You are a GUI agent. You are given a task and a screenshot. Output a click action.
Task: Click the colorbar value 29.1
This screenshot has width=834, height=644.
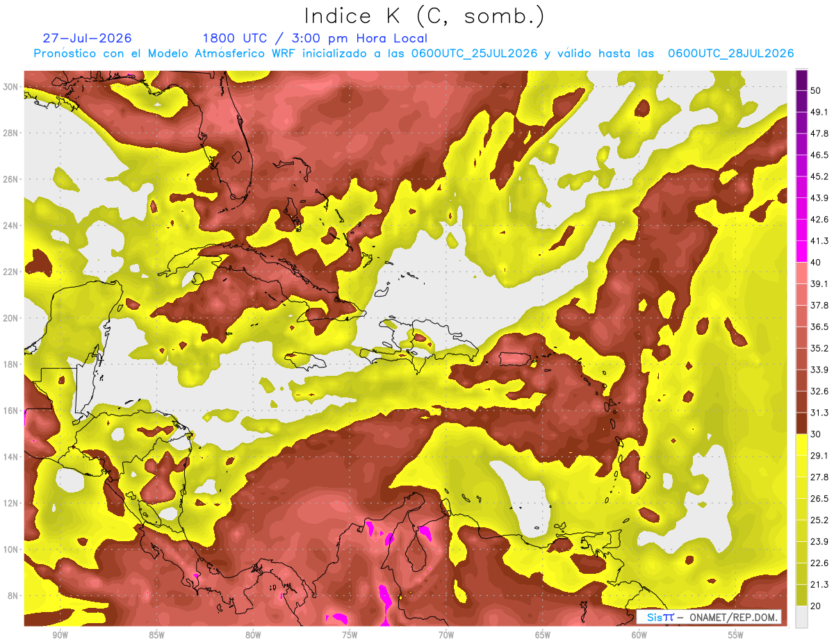[x=819, y=456]
